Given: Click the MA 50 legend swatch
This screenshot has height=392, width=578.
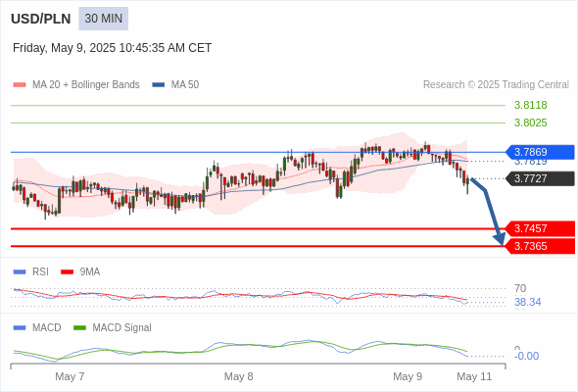Looking at the screenshot, I should pyautogui.click(x=159, y=85).
